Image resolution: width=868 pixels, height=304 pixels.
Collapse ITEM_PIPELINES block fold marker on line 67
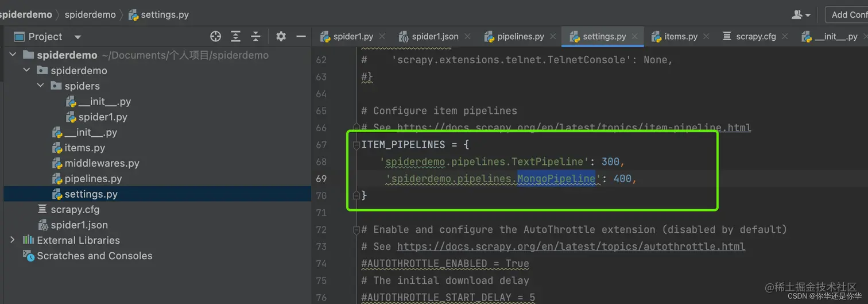(356, 145)
